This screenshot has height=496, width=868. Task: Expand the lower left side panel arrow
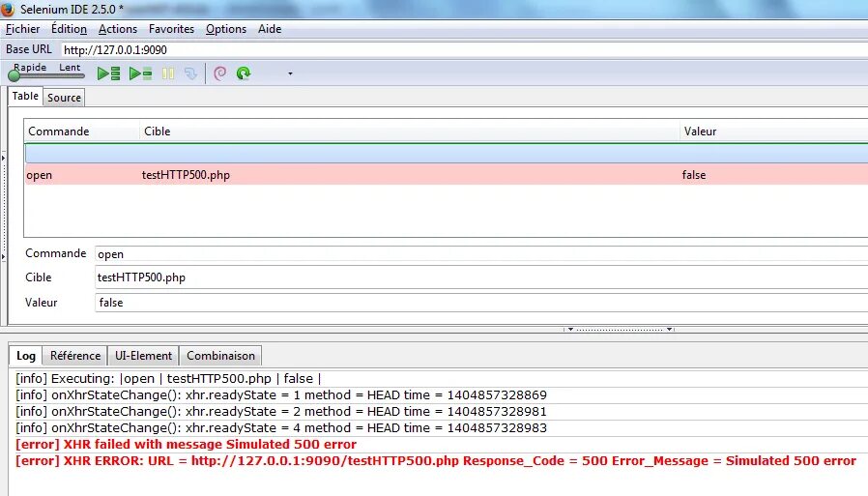coord(3,257)
